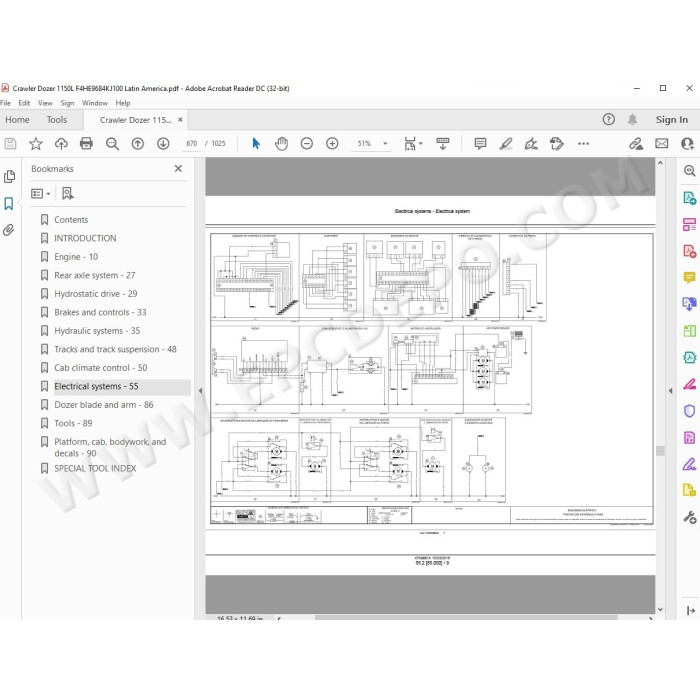Open Platform, cab, bodywork, and decals bookmark
Viewport: 700px width, 700px height.
(x=110, y=447)
